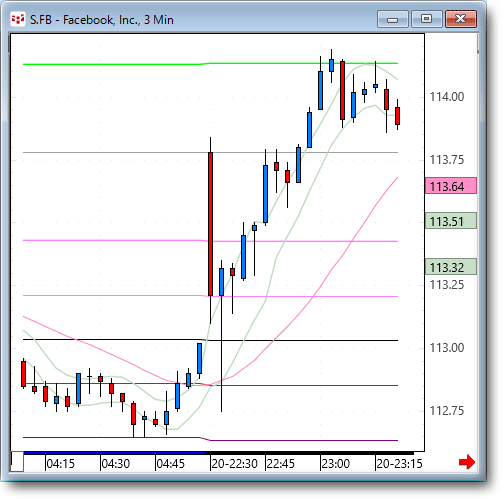Screen dimensions: 504x499
Task: Click the tall red candlestick at 22:30
Action: tap(210, 224)
